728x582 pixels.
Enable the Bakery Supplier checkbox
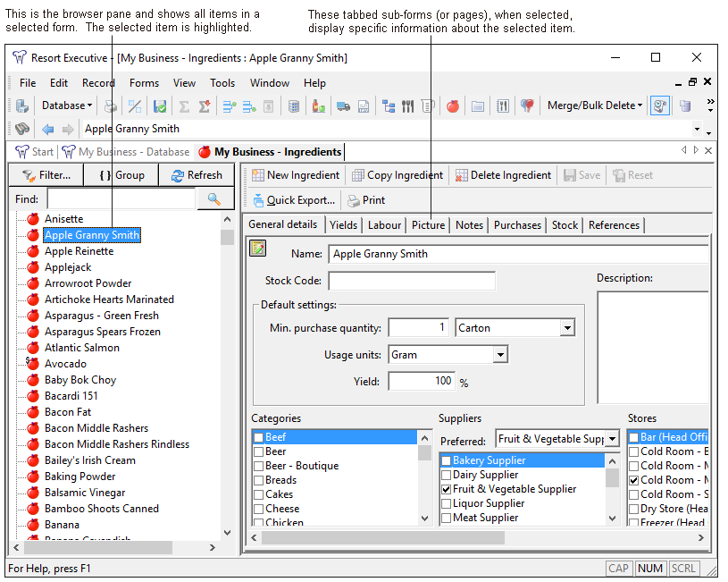446,460
